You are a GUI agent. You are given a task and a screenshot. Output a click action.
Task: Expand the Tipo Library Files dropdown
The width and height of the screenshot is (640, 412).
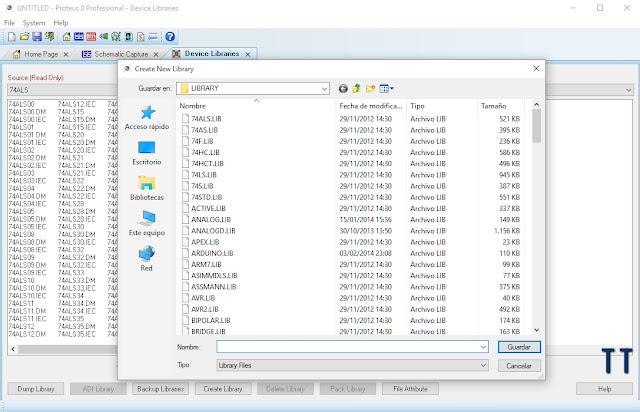(483, 365)
